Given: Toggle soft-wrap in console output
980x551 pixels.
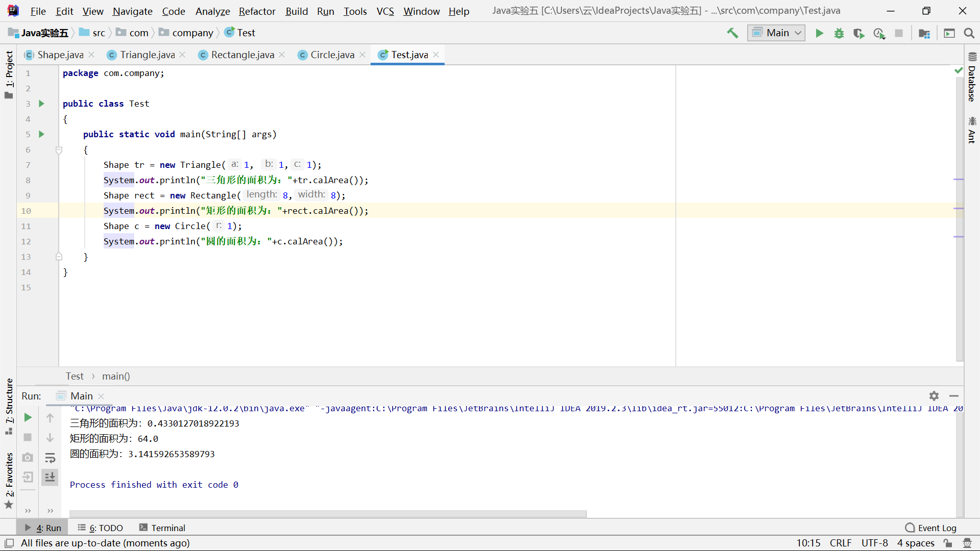Looking at the screenshot, I should tap(50, 457).
